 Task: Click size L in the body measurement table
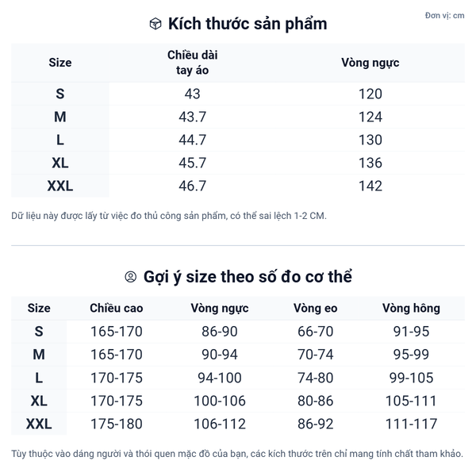coord(39,378)
